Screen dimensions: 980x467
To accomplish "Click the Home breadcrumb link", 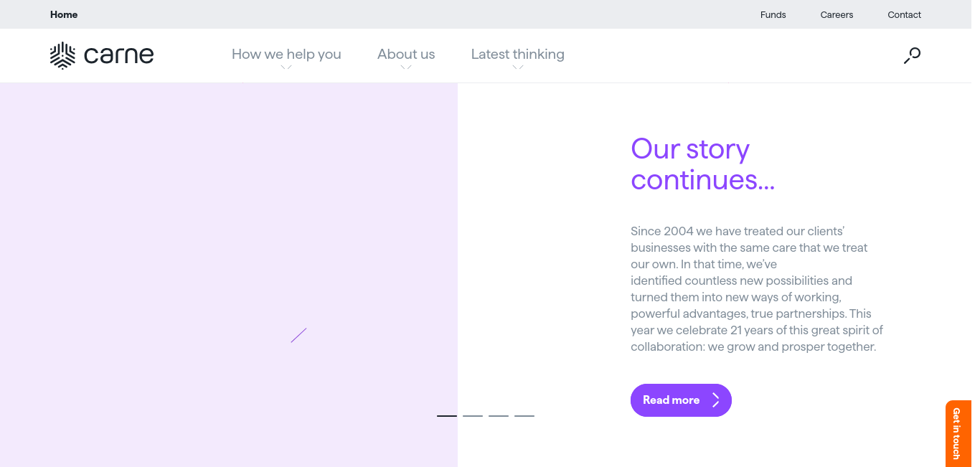I will tap(64, 14).
